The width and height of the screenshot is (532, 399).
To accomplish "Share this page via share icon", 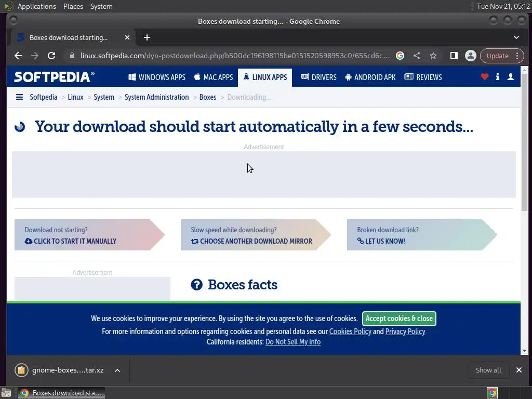I will click(x=417, y=56).
